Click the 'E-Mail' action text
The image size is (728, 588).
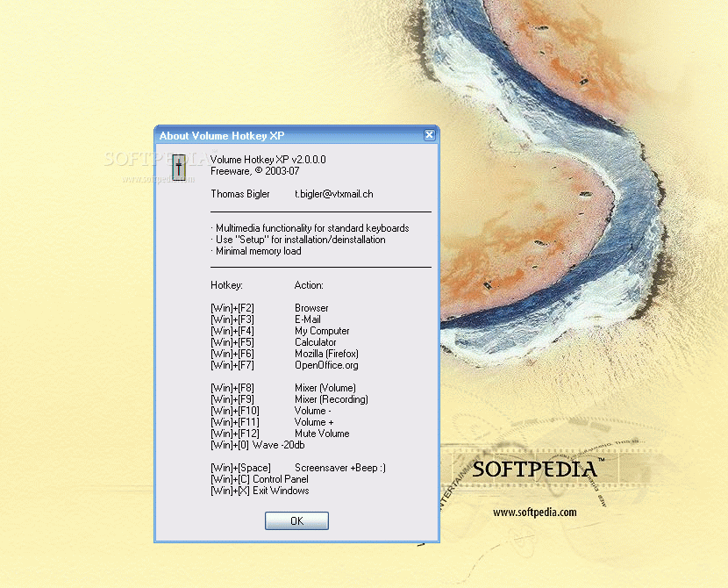coord(307,319)
